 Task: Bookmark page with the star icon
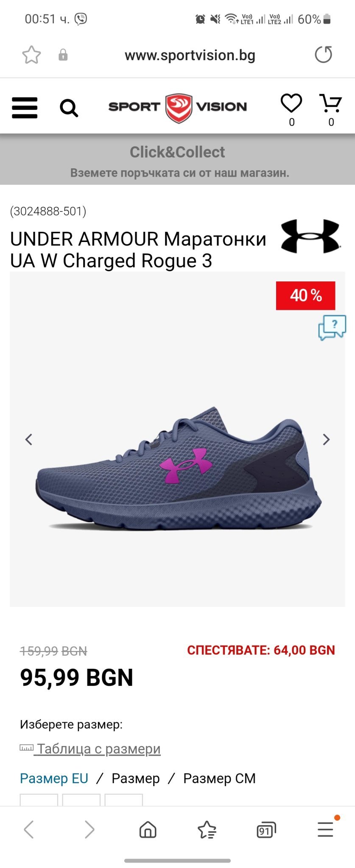tap(31, 55)
